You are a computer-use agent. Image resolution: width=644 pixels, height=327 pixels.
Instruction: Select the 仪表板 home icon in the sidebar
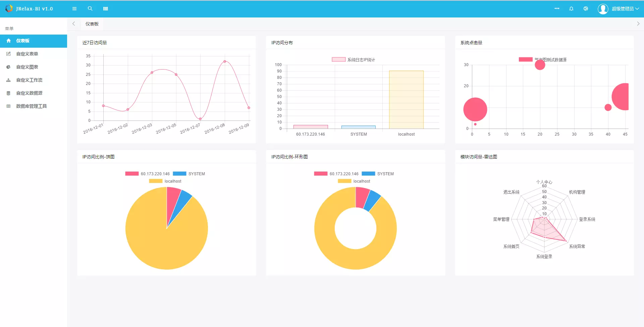point(9,41)
